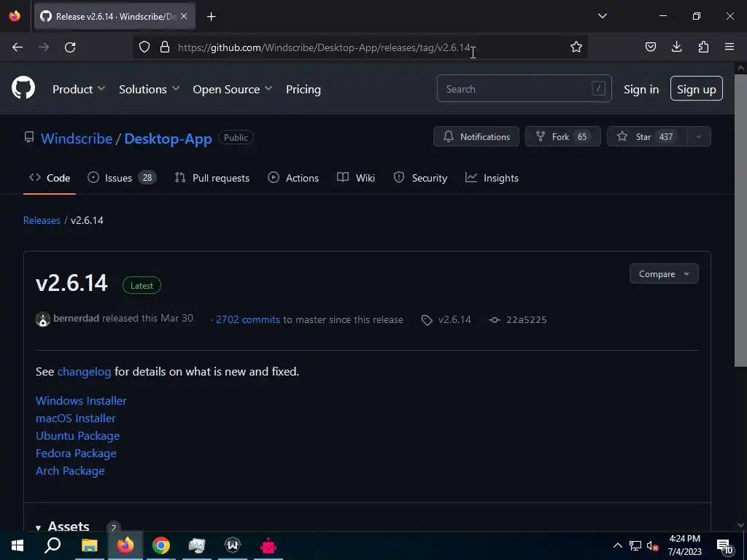Click the page vertical scrollbar
The height and width of the screenshot is (560, 747).
click(740, 222)
